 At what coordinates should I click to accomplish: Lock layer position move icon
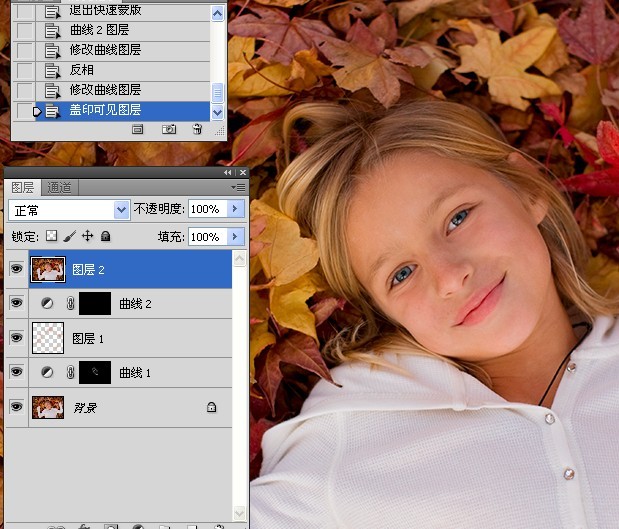tap(87, 236)
